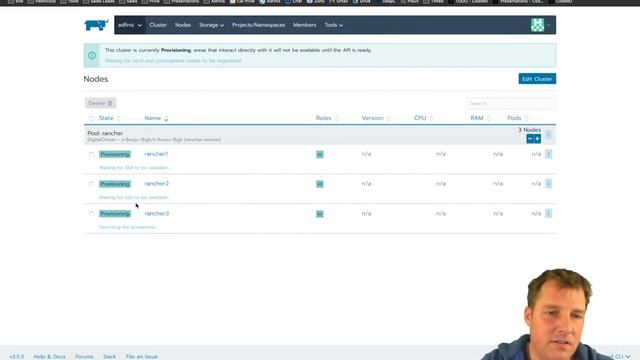Image resolution: width=640 pixels, height=360 pixels.
Task: Sort nodes by Pods column
Action: coord(518,118)
